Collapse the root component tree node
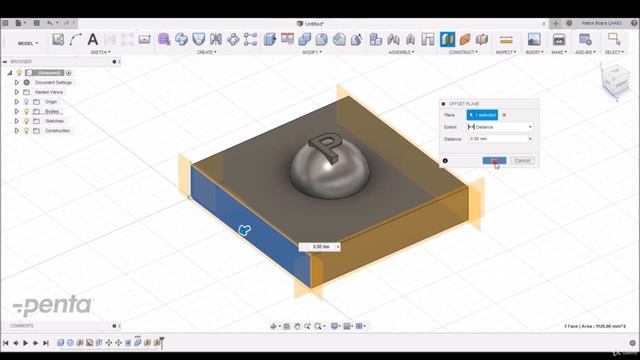 [x=9, y=73]
